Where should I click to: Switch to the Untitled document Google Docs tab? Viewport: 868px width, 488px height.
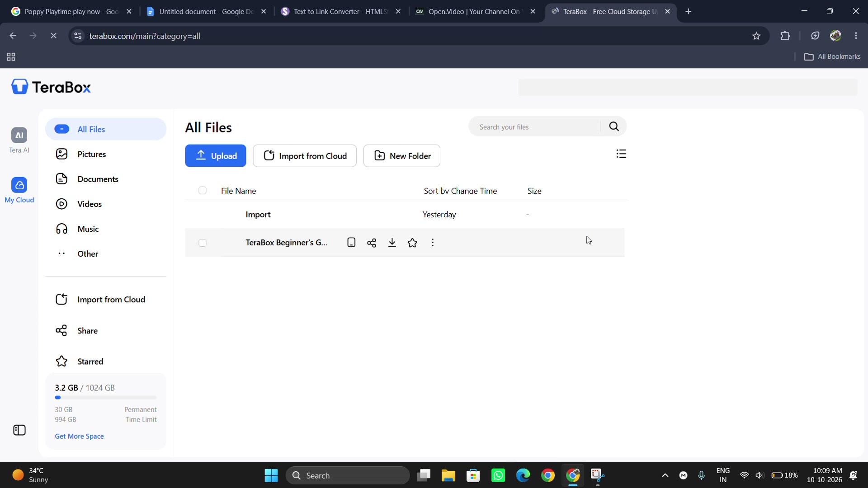click(207, 11)
